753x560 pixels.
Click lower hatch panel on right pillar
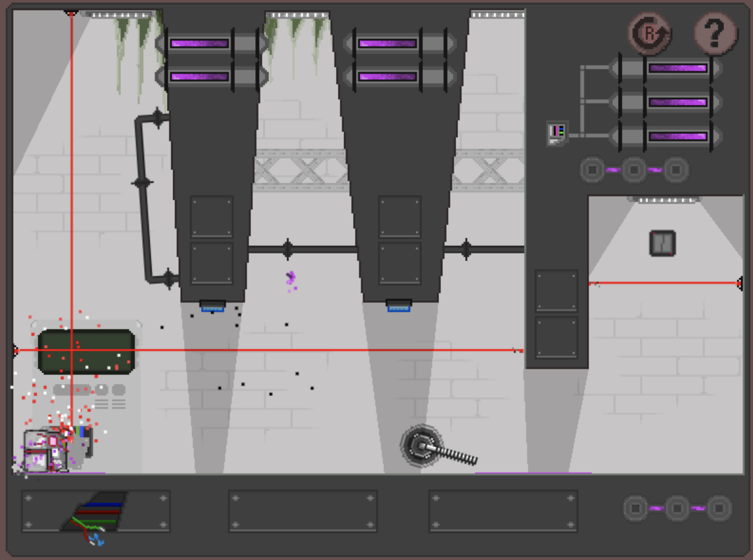(400, 263)
